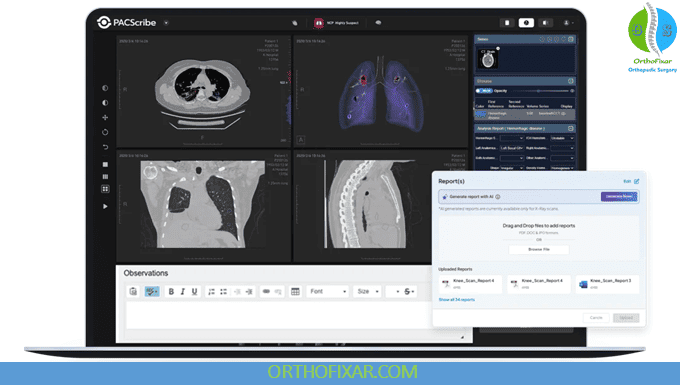Screen dimensions: 680x385
Task: Open the Size dropdown
Action: [x=367, y=291]
